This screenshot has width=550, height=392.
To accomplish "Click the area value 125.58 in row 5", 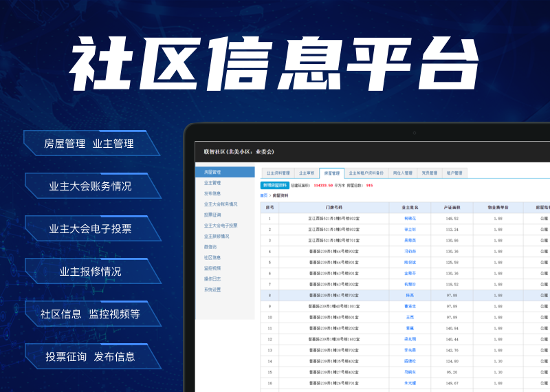I will [452, 263].
